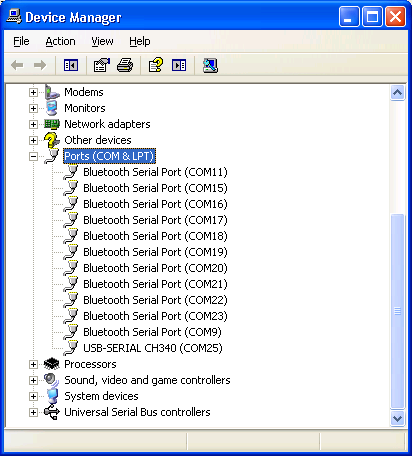
Task: Click the Other devices yellow question icon
Action: [52, 140]
